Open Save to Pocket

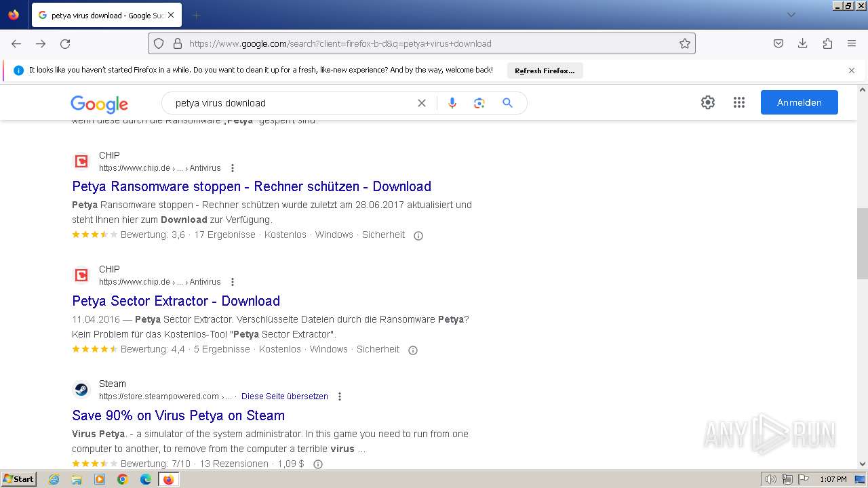click(x=778, y=43)
